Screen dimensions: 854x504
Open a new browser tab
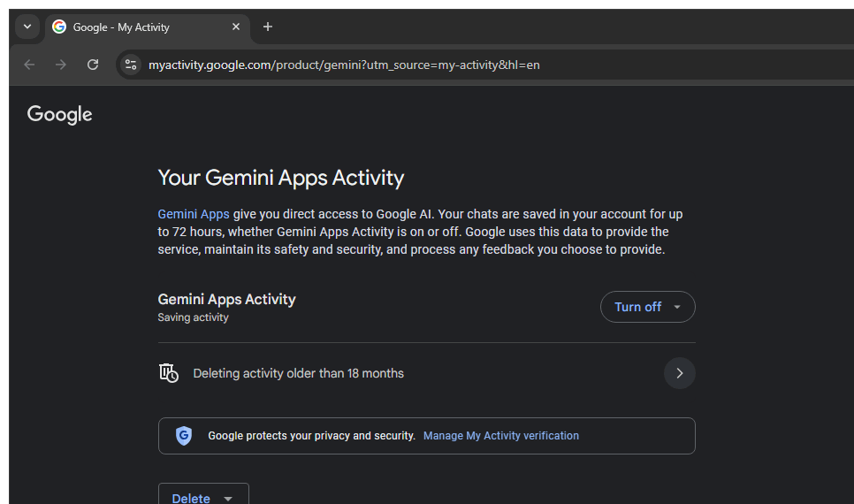pos(267,27)
